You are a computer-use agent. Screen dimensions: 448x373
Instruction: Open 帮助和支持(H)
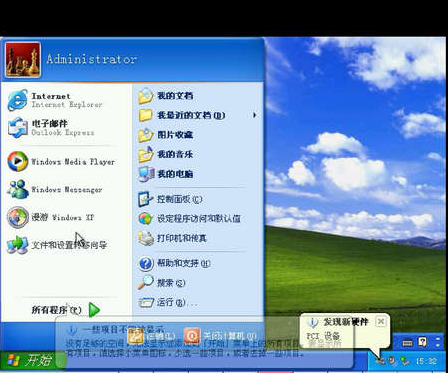198,264
